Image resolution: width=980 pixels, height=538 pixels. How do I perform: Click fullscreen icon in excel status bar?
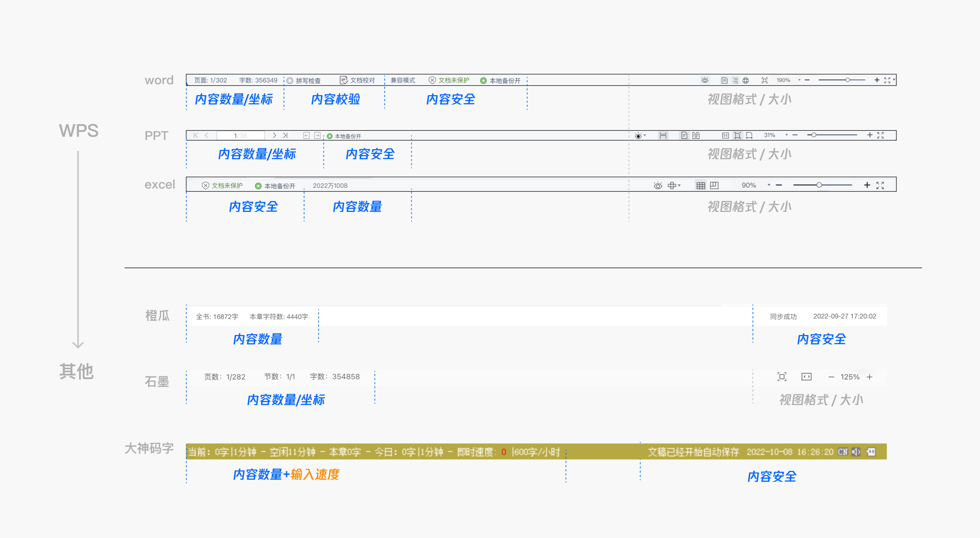click(x=880, y=185)
